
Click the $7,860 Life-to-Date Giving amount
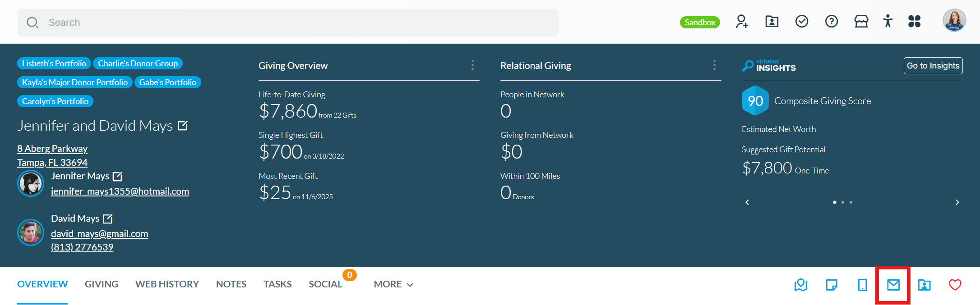click(x=288, y=111)
